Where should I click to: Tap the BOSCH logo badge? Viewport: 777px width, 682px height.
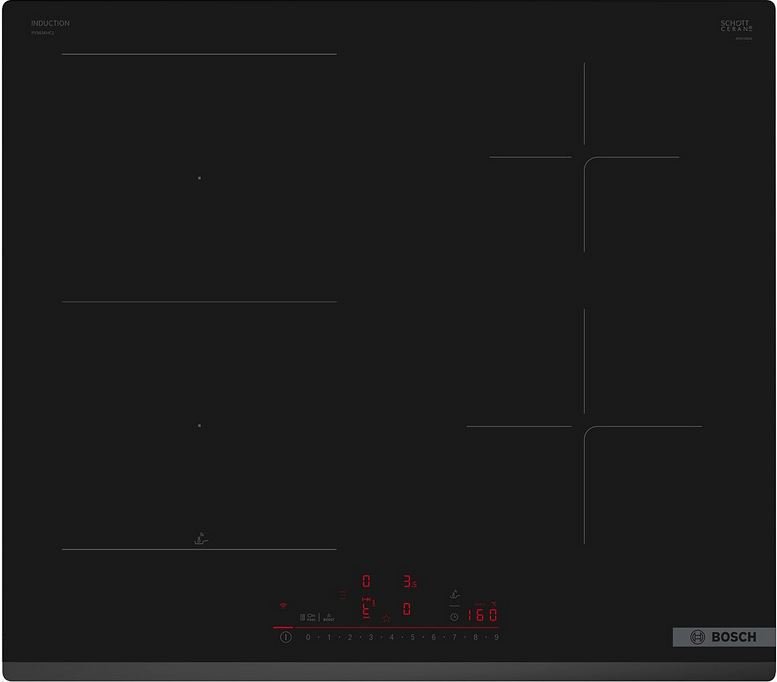point(724,637)
